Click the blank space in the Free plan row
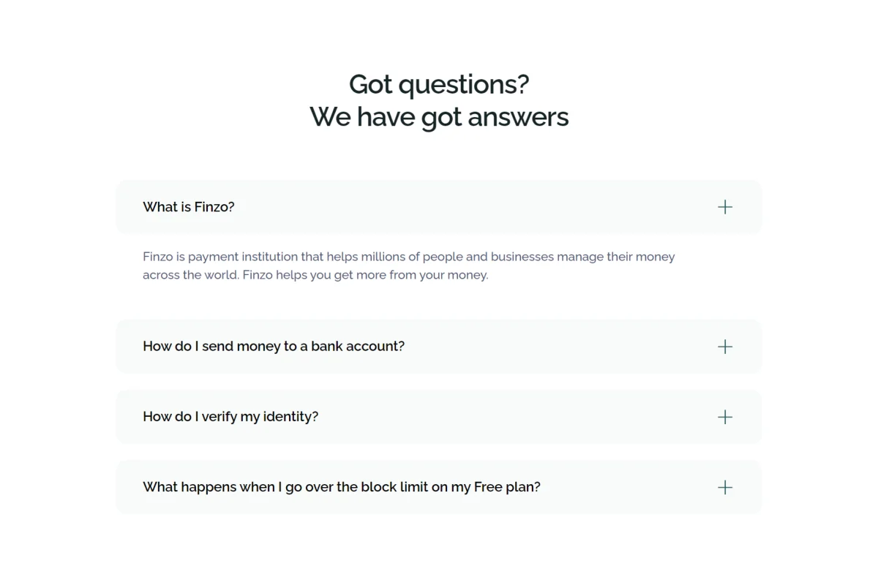The width and height of the screenshot is (878, 588). click(x=629, y=487)
